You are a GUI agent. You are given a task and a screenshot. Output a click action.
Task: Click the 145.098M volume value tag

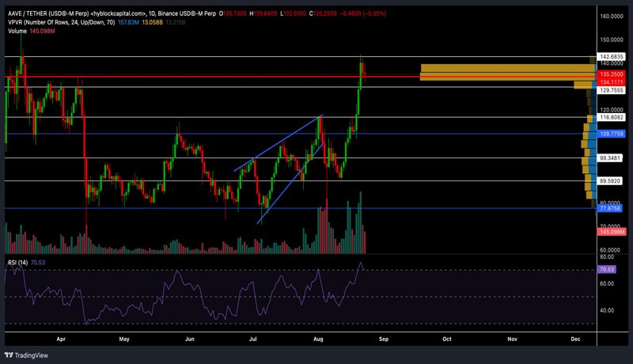click(x=613, y=231)
